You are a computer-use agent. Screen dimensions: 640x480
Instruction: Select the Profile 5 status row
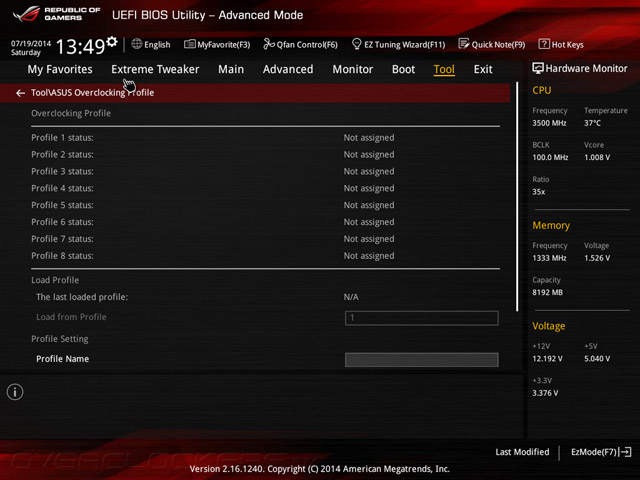click(x=265, y=205)
